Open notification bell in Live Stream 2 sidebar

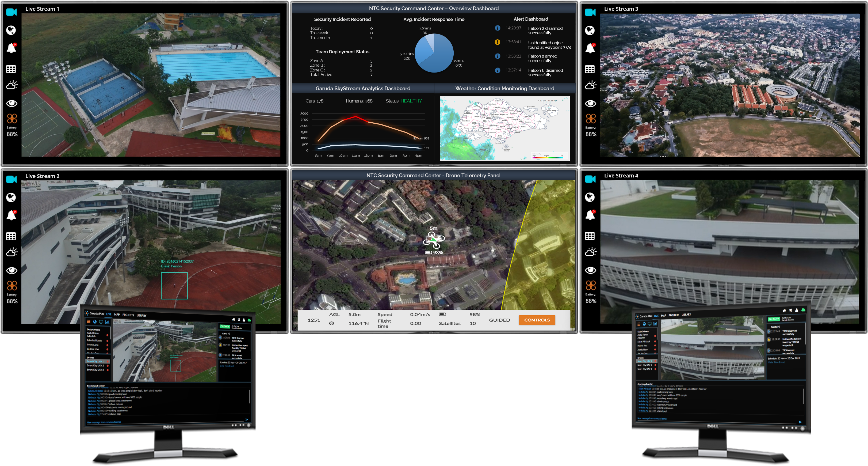tap(11, 215)
